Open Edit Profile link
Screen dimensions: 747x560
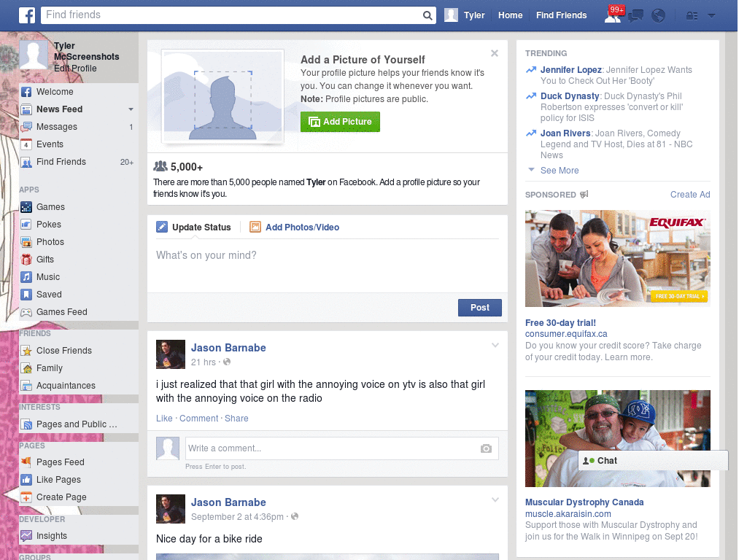[75, 69]
